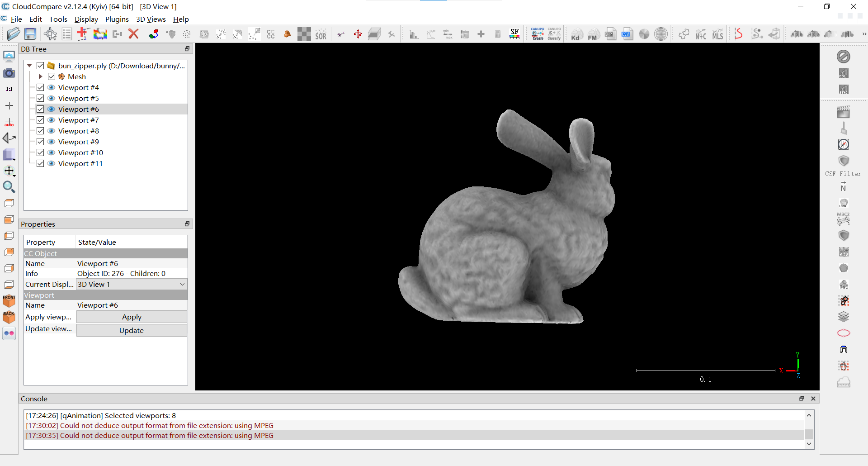This screenshot has width=868, height=466.
Task: Float the Console panel
Action: point(802,399)
